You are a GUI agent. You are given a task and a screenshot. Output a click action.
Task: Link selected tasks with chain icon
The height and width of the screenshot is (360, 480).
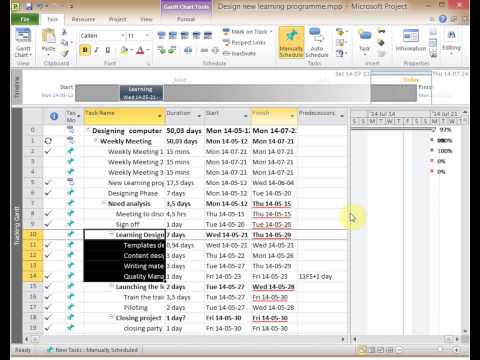click(204, 50)
